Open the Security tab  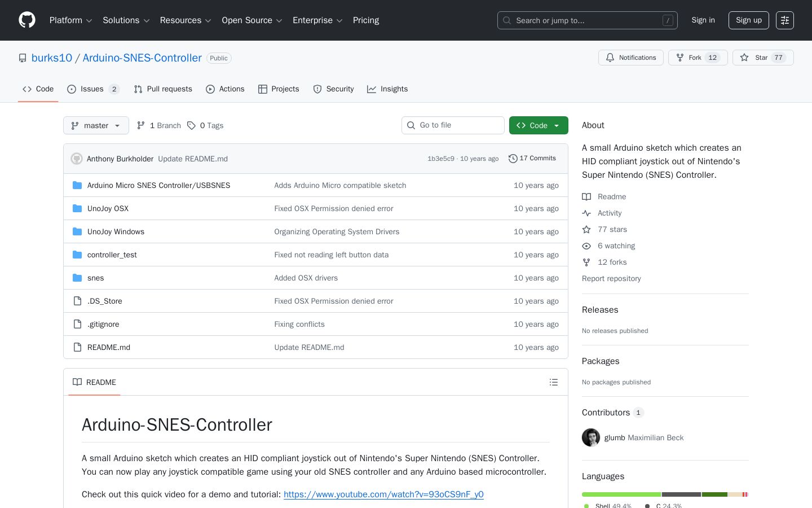333,89
